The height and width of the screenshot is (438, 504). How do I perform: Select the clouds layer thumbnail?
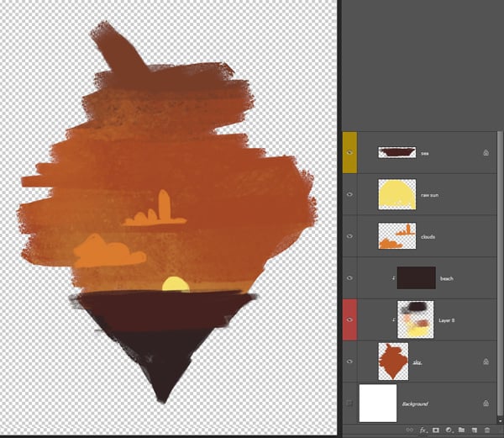[x=397, y=236]
